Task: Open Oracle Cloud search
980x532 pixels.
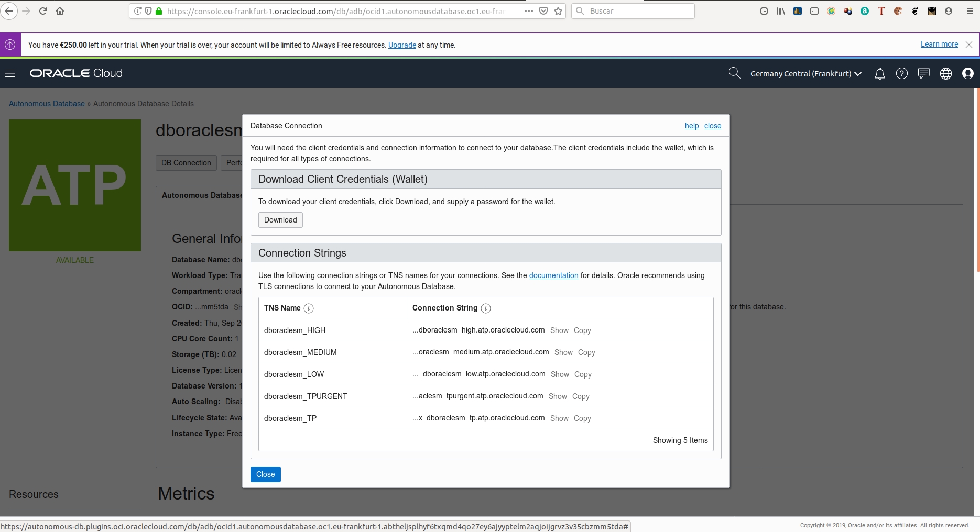Action: (x=735, y=73)
